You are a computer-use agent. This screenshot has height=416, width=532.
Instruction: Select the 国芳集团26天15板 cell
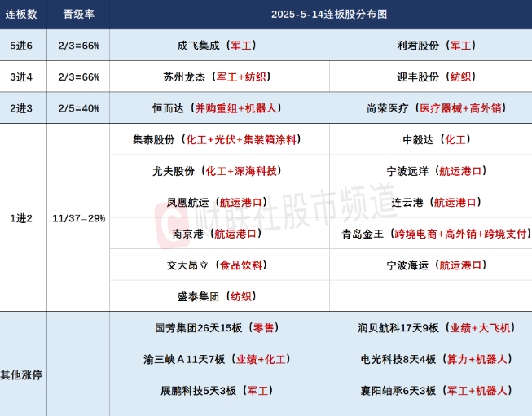coord(218,328)
